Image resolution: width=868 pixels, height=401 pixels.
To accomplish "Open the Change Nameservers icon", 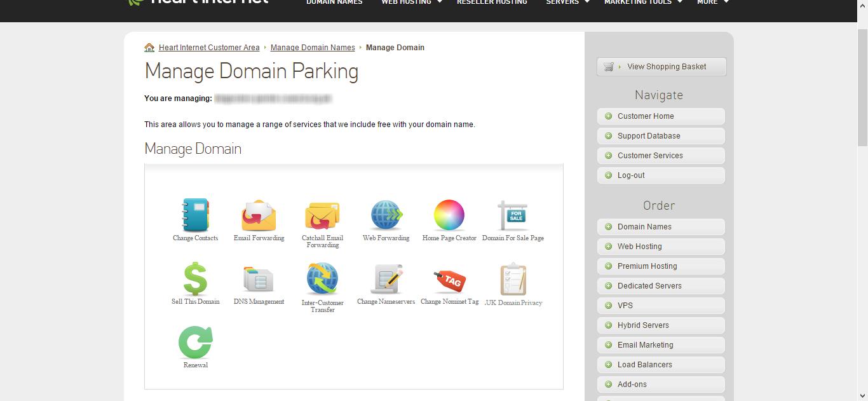I will tap(386, 279).
